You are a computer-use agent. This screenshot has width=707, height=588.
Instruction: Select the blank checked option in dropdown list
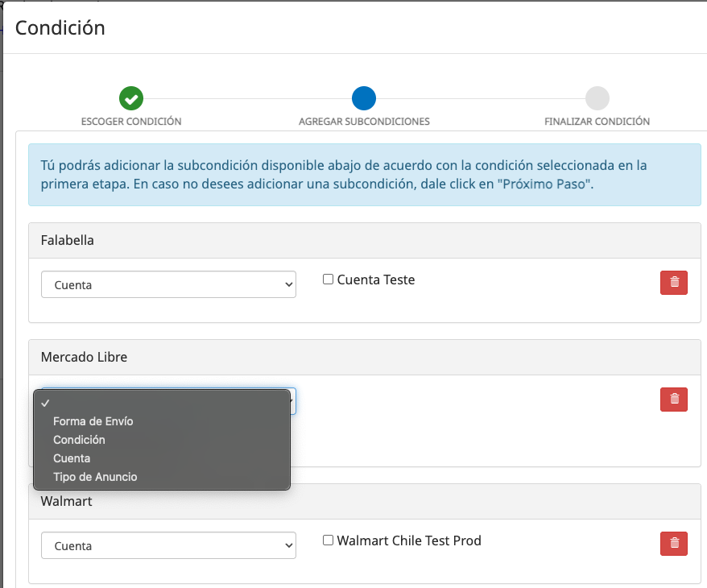(x=162, y=403)
